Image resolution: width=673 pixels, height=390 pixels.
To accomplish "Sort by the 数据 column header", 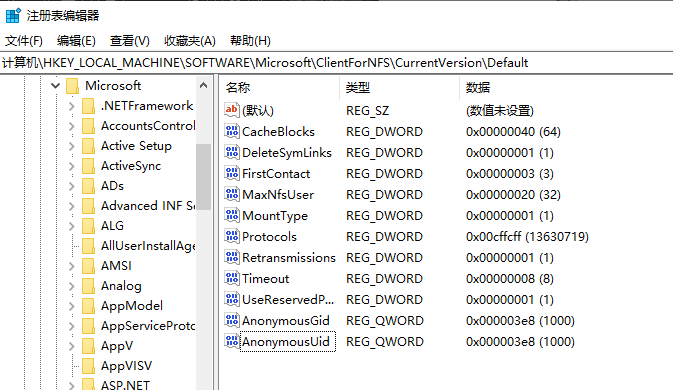I will click(566, 88).
